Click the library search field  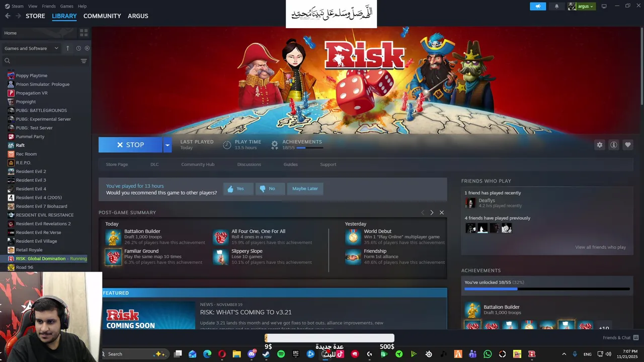(41, 61)
